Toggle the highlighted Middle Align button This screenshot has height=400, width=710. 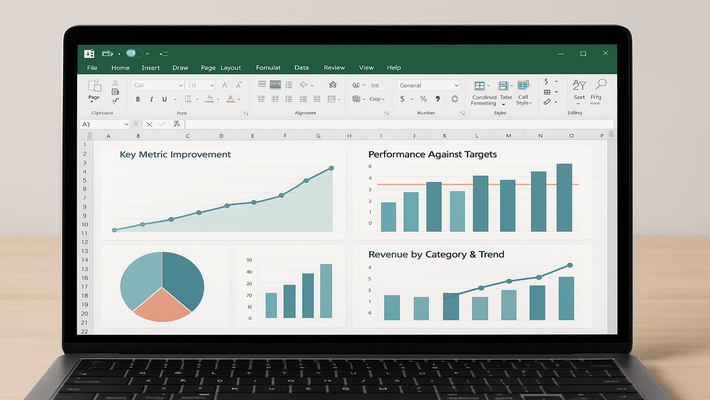(x=275, y=84)
